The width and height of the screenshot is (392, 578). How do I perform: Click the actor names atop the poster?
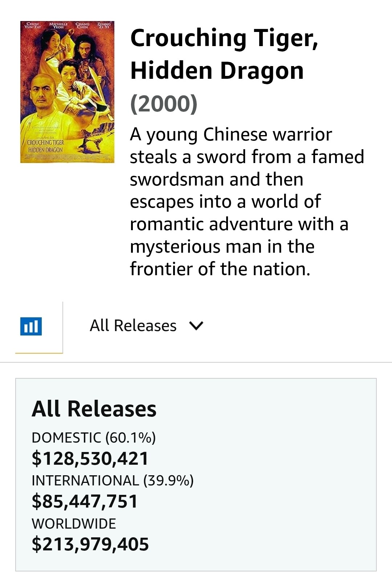67,25
